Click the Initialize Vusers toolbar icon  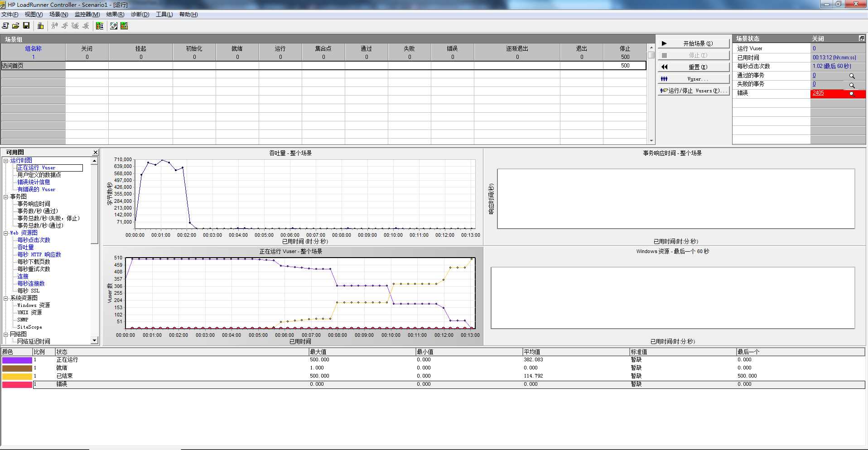pos(55,26)
